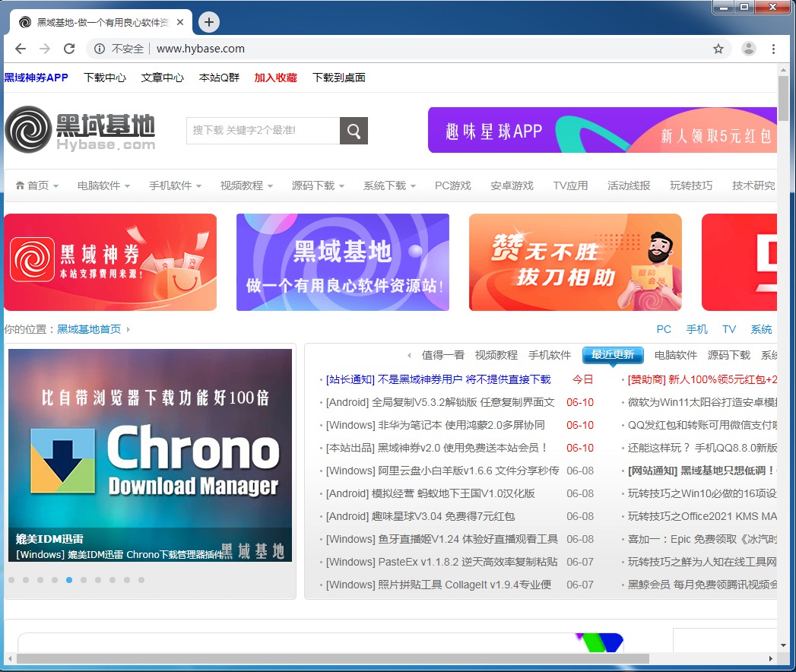View site security info icon
This screenshot has height=672, width=796.
100,49
